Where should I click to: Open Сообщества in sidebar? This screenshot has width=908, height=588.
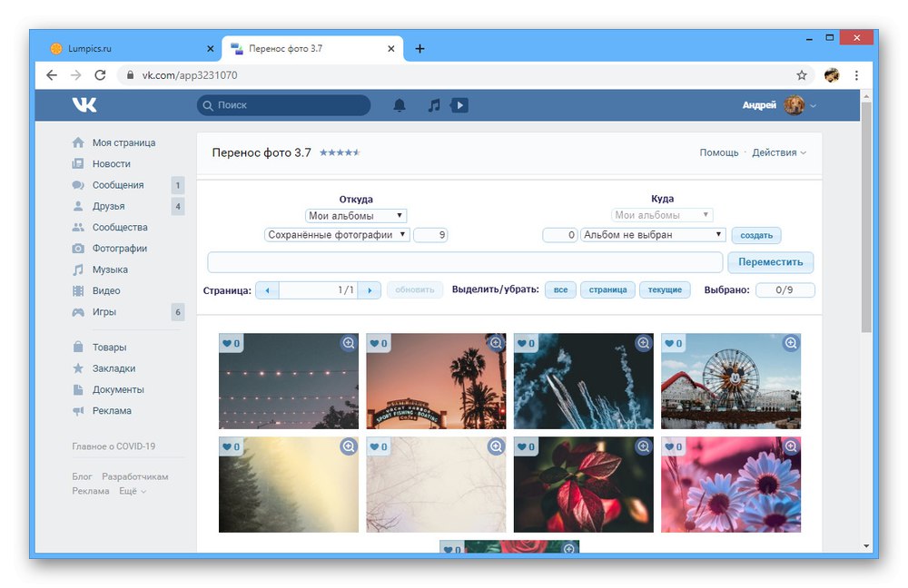[x=120, y=227]
